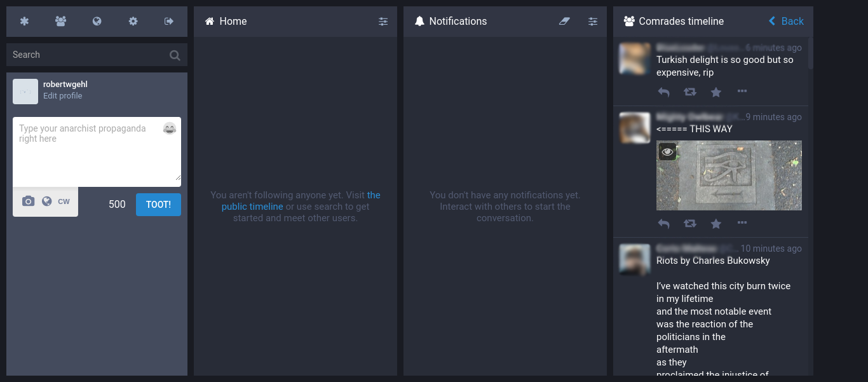The height and width of the screenshot is (382, 868).
Task: Open more options on THIS WAY post
Action: pyautogui.click(x=742, y=223)
